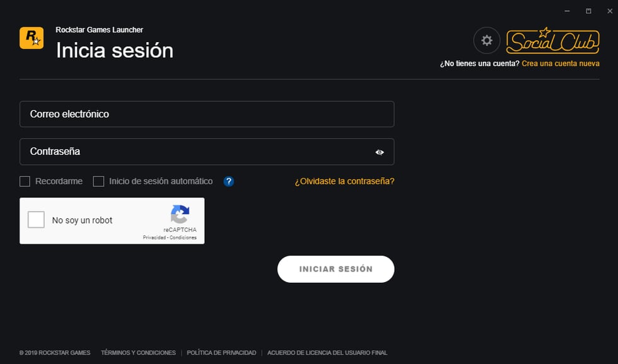
Task: Click the INICIAR SESIÓN button
Action: (335, 269)
